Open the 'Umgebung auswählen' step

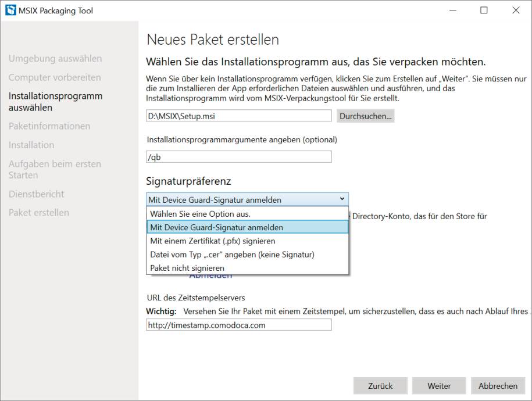click(x=55, y=58)
